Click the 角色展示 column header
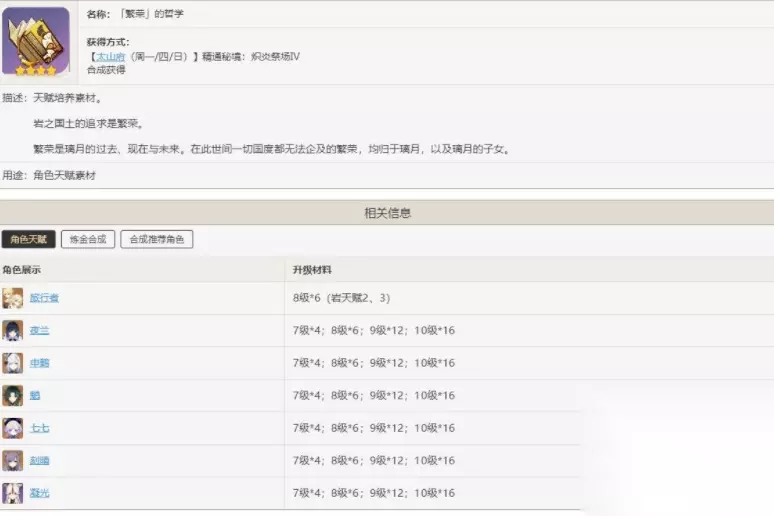Viewport: 774px width, 516px height. 22,270
